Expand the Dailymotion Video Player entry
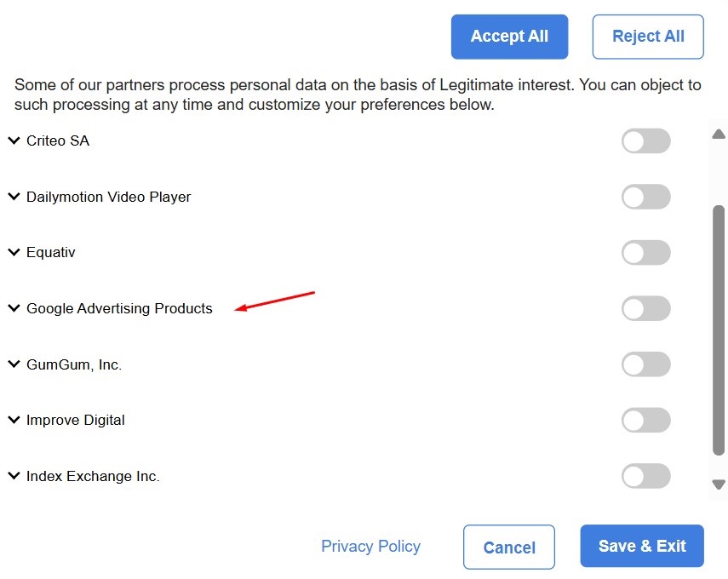Viewport: 728px width, 579px height. pyautogui.click(x=13, y=196)
